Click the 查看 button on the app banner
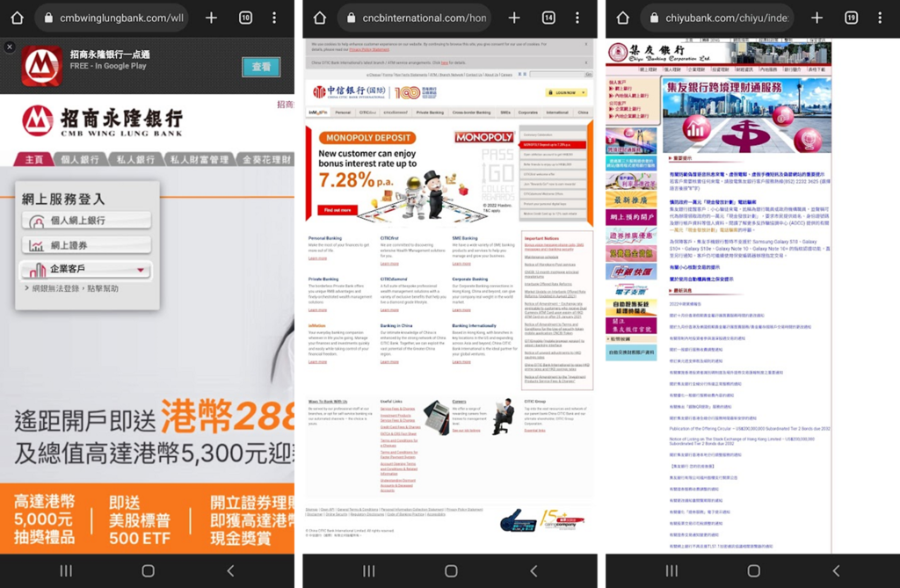This screenshot has width=900, height=588. [261, 67]
